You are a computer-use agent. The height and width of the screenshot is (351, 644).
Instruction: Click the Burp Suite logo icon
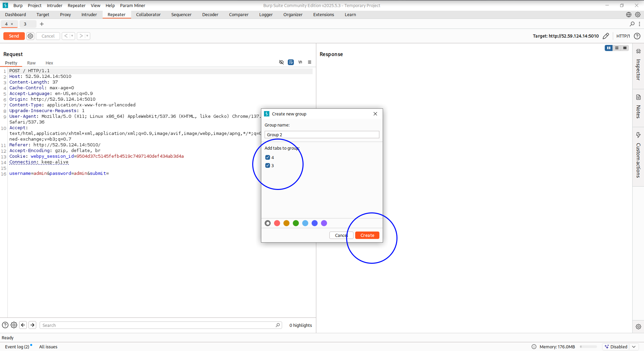5,5
